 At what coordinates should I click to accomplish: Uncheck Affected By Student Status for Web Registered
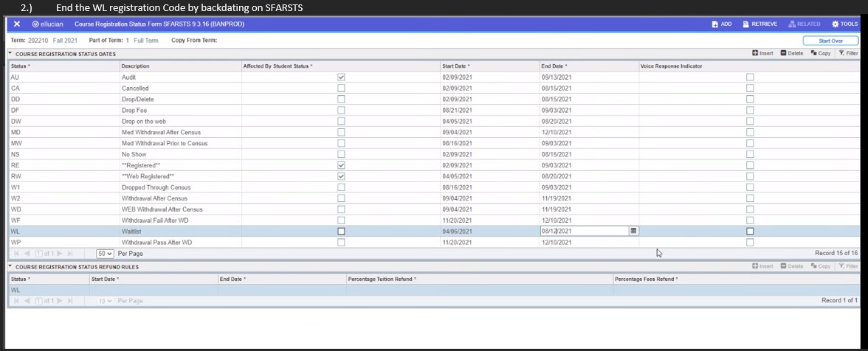click(340, 176)
